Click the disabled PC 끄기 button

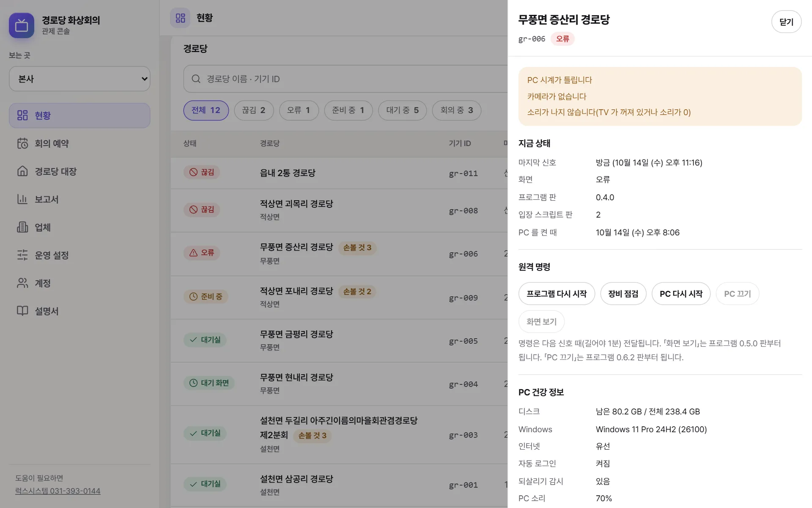pyautogui.click(x=738, y=294)
